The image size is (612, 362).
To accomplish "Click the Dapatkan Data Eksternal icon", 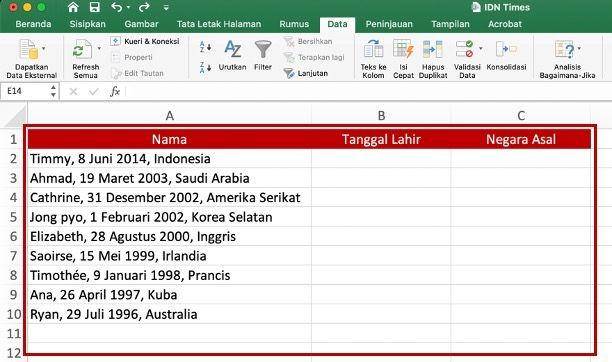I will (x=29, y=50).
